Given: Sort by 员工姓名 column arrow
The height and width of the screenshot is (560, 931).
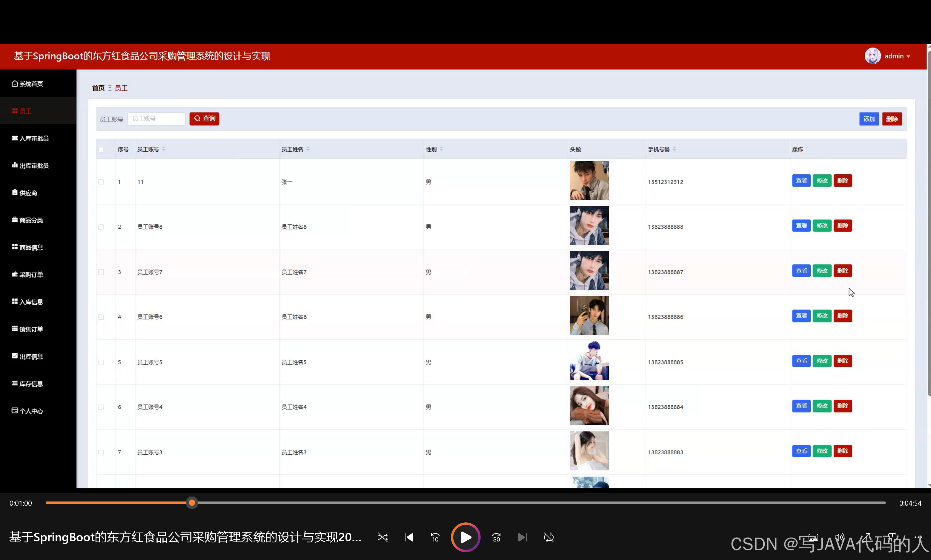Looking at the screenshot, I should [x=308, y=149].
